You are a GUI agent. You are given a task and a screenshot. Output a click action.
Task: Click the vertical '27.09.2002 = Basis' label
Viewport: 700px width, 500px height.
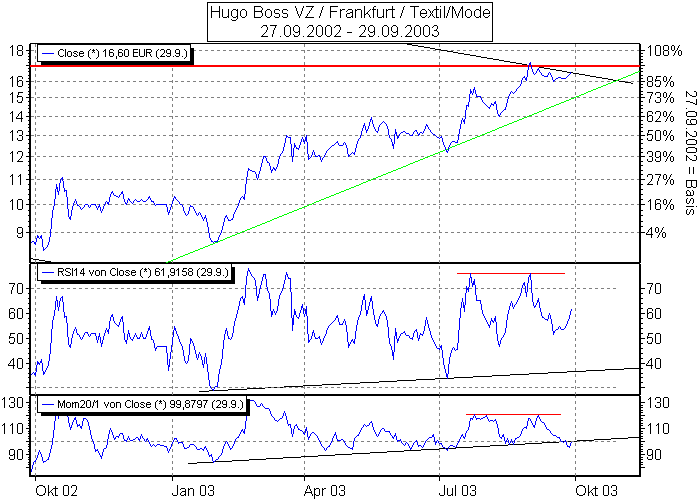coord(691,153)
